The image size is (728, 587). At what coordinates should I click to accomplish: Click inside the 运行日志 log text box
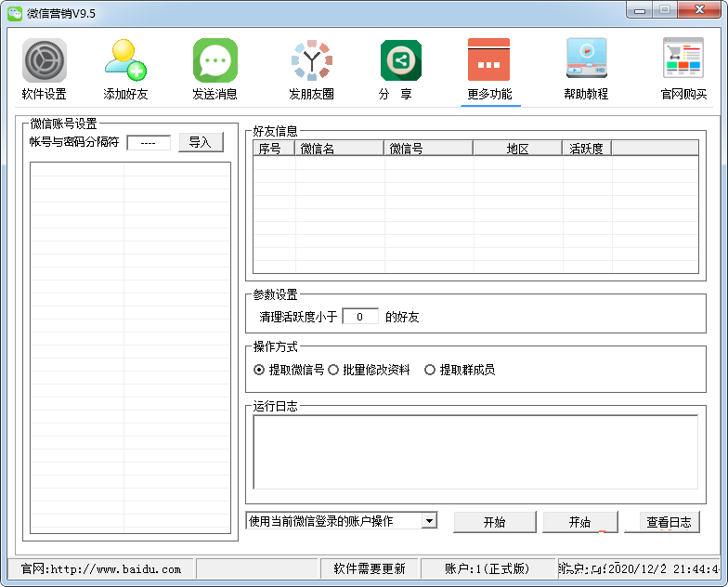(475, 452)
